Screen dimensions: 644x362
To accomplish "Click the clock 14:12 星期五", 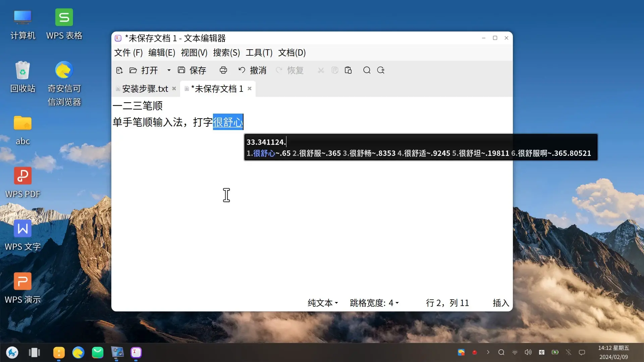I will pyautogui.click(x=613, y=348).
